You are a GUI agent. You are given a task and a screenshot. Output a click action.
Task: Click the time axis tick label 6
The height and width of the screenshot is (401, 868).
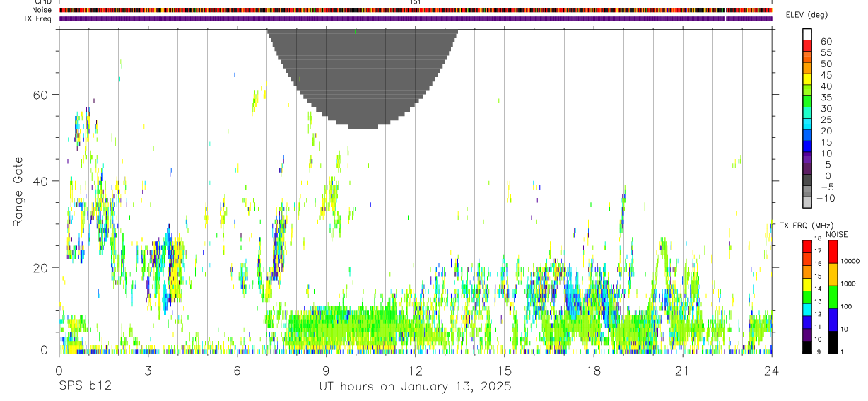(x=237, y=370)
